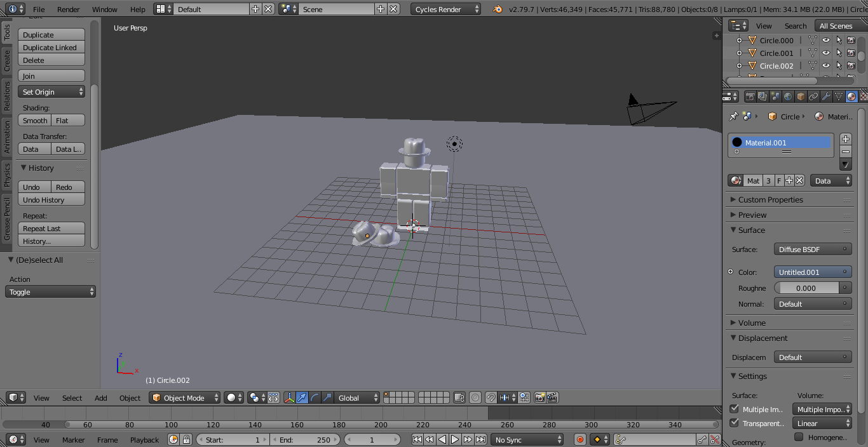Click the Duplicate button in the Tools panel

(51, 34)
